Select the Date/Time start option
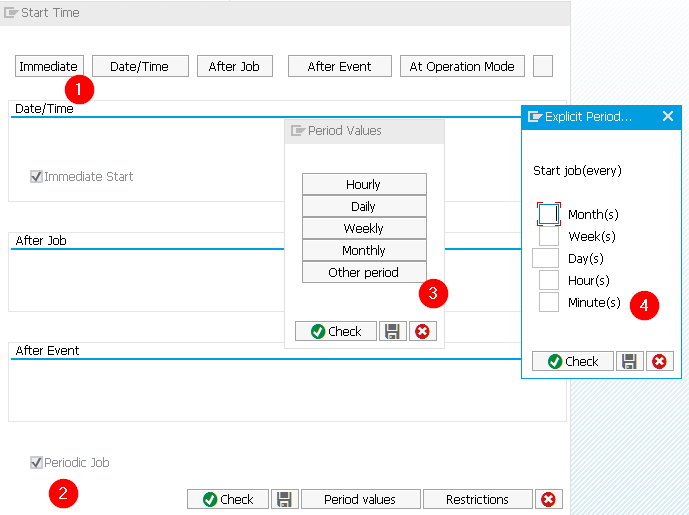This screenshot has width=689, height=515. (140, 66)
